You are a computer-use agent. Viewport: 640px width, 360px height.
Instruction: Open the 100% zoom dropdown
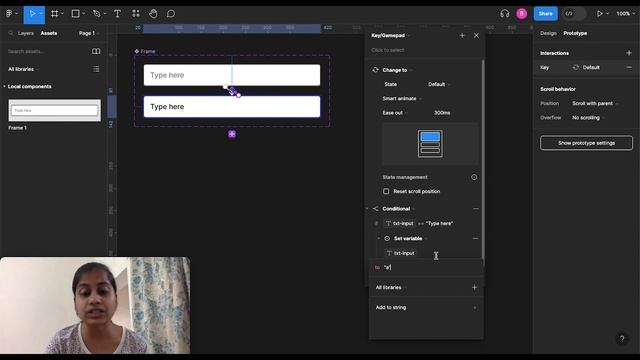625,14
